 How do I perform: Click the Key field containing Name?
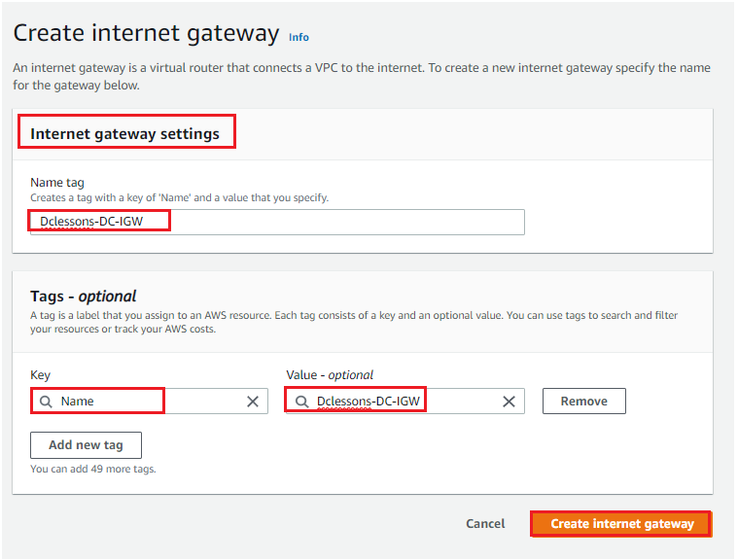(149, 401)
